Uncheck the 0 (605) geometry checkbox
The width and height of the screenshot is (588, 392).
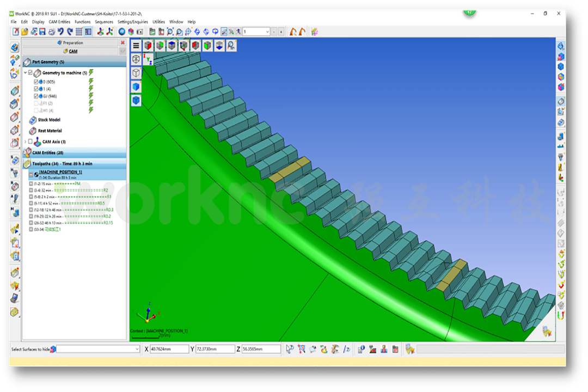point(36,82)
